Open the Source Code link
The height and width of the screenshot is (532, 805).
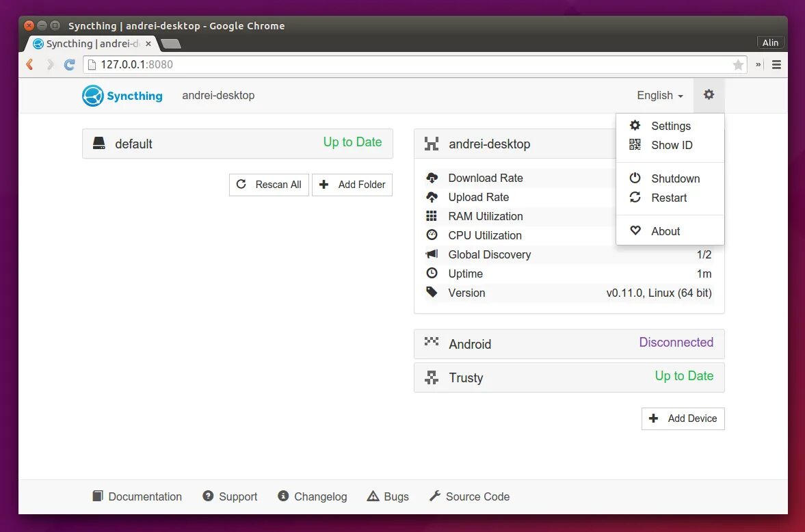tap(470, 496)
